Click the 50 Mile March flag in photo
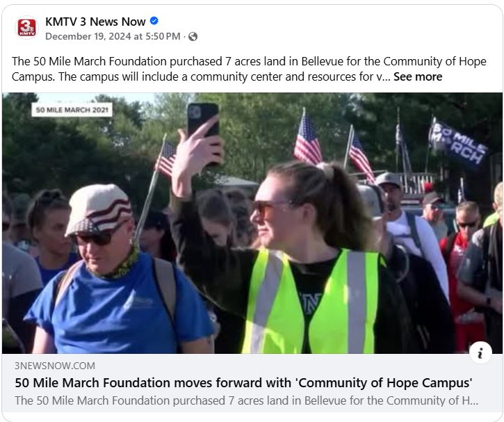Image resolution: width=504 pixels, height=422 pixels. (457, 143)
